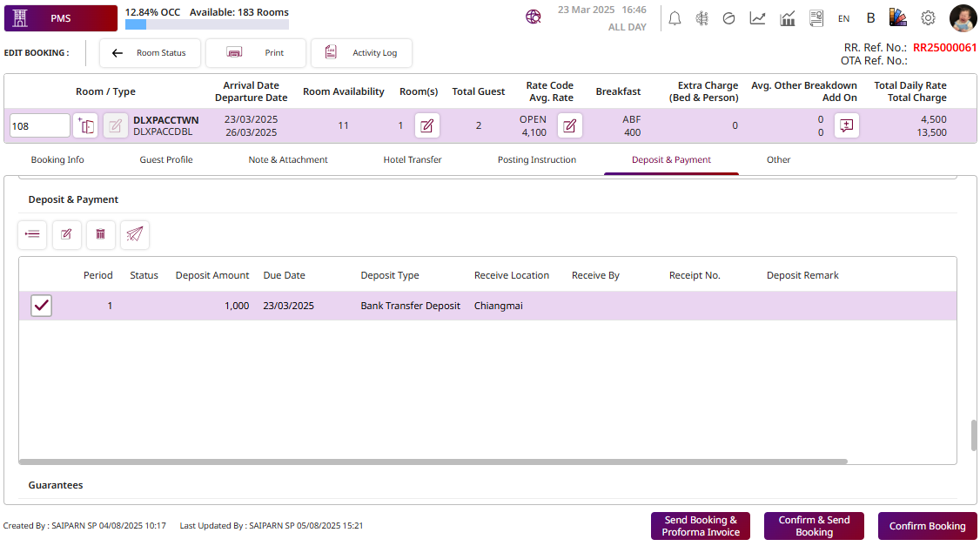Click the send deposit paper plane icon
Image resolution: width=980 pixels, height=546 pixels.
134,234
